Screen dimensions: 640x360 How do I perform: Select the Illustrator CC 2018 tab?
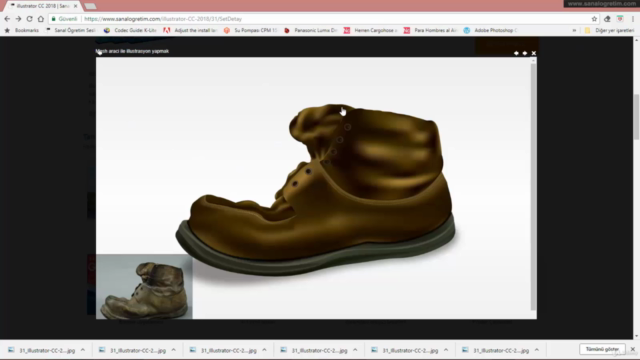point(43,6)
